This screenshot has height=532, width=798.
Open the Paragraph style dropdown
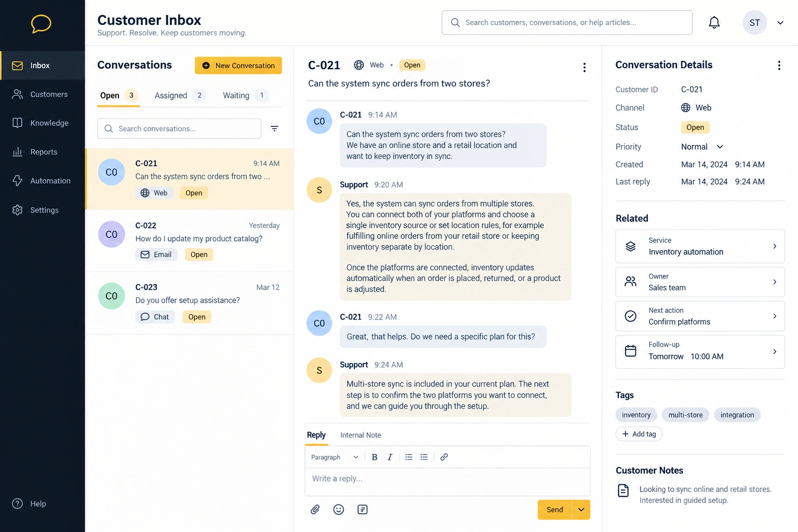point(335,457)
